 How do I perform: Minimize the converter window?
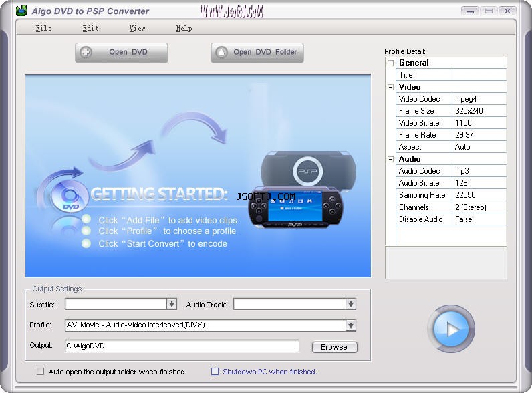(470, 11)
